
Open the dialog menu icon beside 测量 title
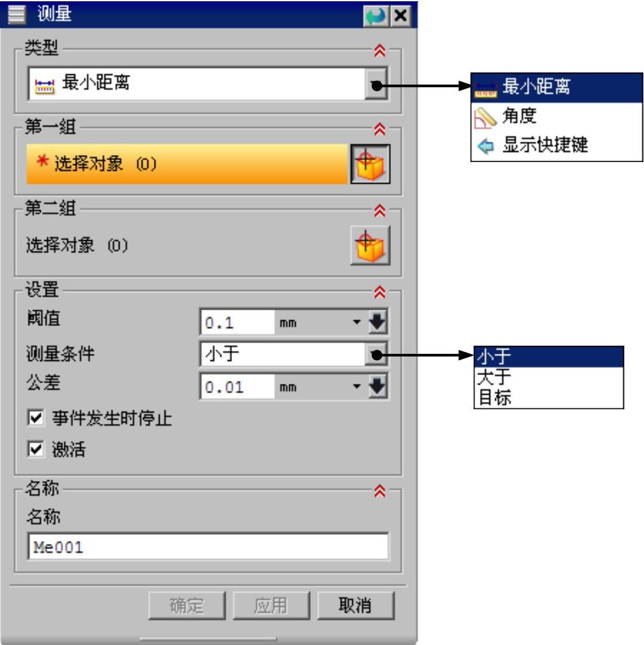pos(17,15)
